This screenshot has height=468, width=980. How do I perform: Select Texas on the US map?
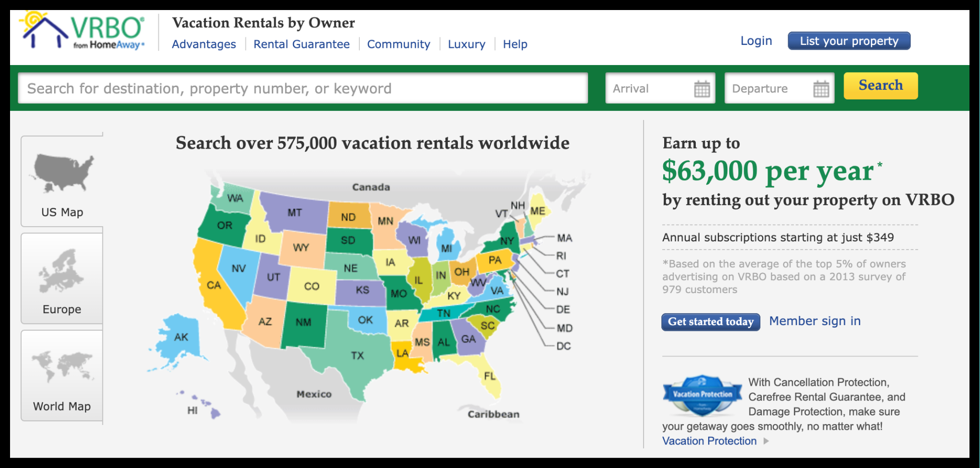[357, 356]
